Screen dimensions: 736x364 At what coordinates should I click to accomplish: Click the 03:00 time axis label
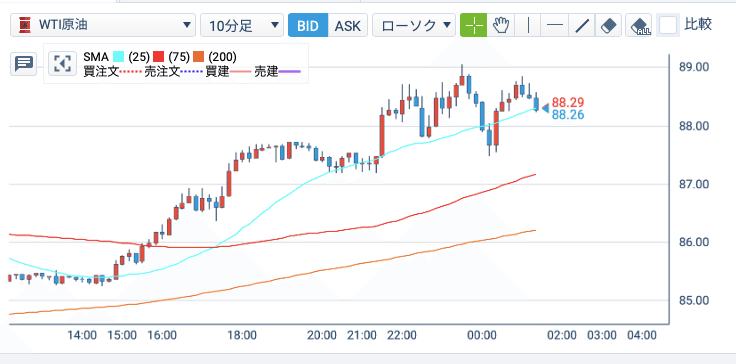tap(602, 335)
